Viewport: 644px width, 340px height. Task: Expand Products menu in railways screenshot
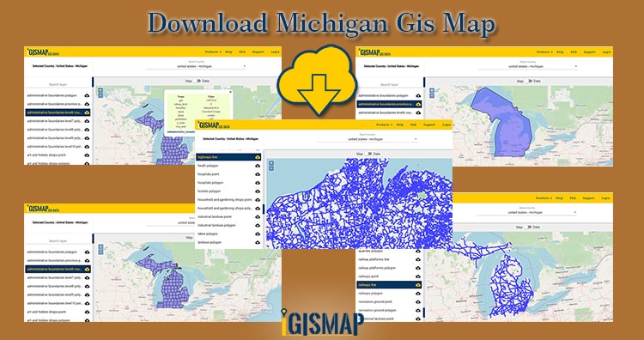[543, 198]
